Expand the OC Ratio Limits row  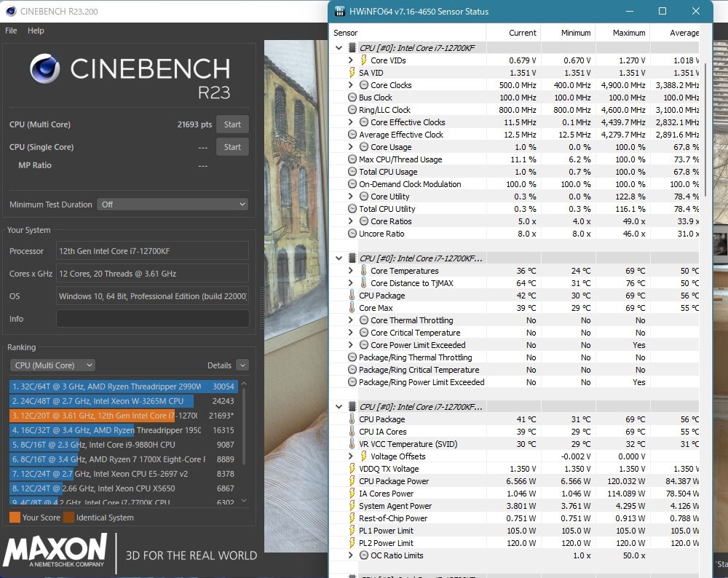(x=351, y=555)
